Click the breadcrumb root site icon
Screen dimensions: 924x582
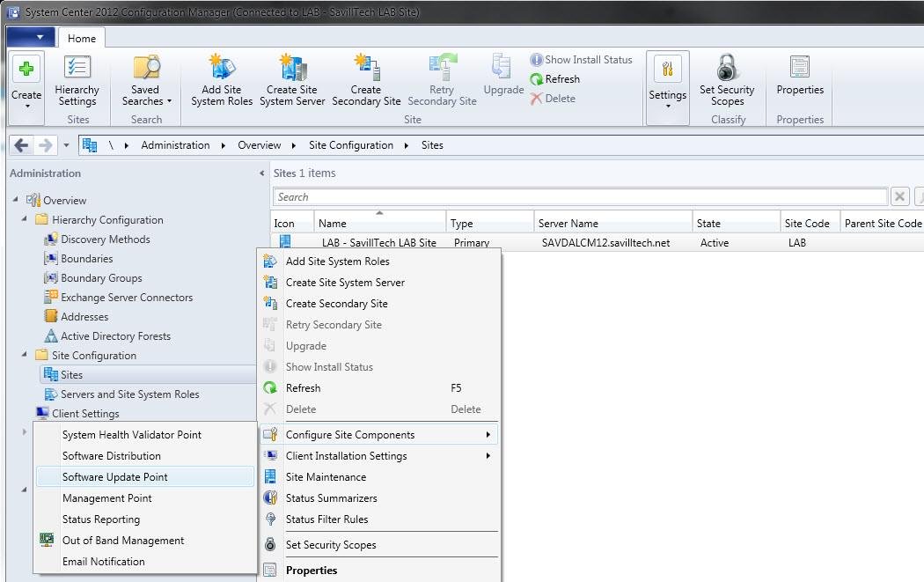pyautogui.click(x=90, y=145)
